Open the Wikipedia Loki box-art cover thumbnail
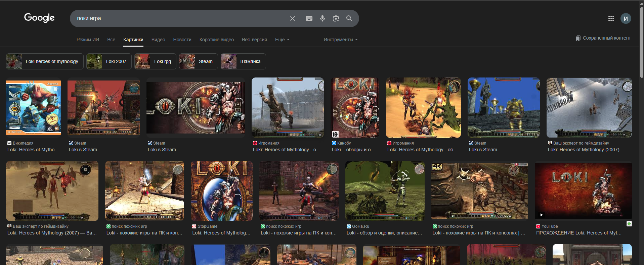Viewport: 644px width, 265px height. (34, 108)
